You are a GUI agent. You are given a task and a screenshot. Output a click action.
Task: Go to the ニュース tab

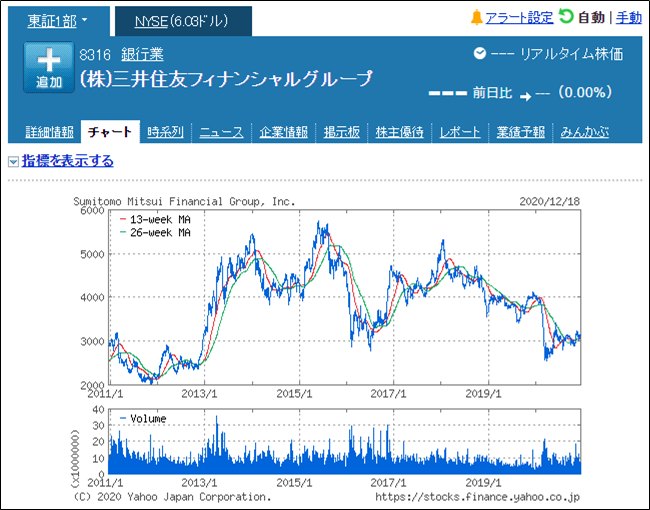click(221, 132)
